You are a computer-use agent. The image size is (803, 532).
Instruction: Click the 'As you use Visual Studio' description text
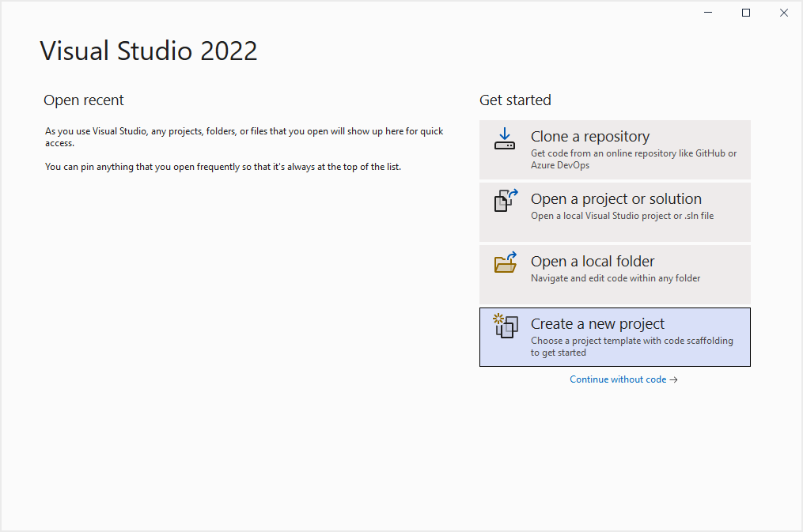coord(244,137)
